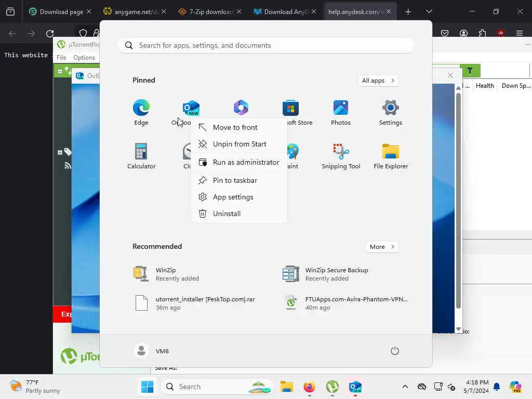532x399 pixels.
Task: Open Firefox extensions puzzle icon
Action: click(482, 33)
